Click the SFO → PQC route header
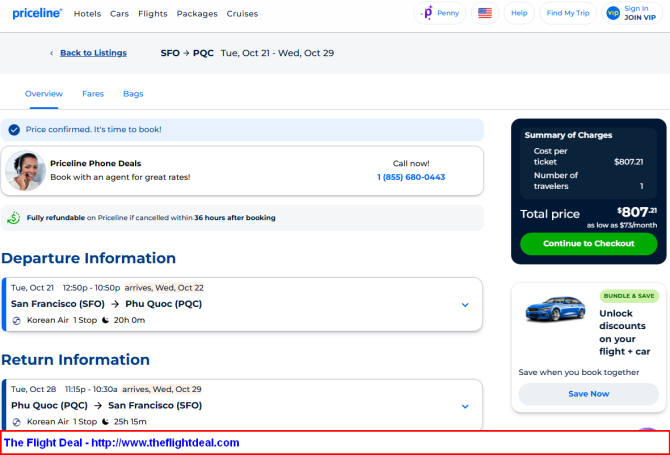This screenshot has width=670, height=455. [x=187, y=53]
